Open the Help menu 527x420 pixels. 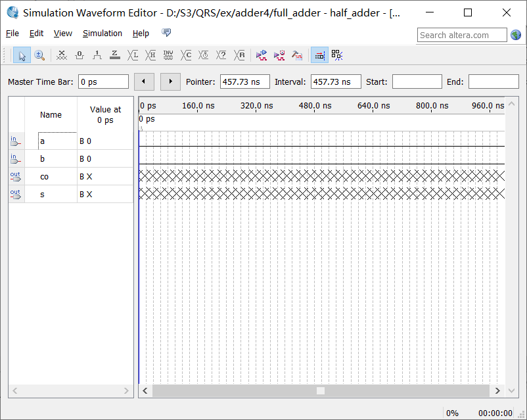pos(141,34)
